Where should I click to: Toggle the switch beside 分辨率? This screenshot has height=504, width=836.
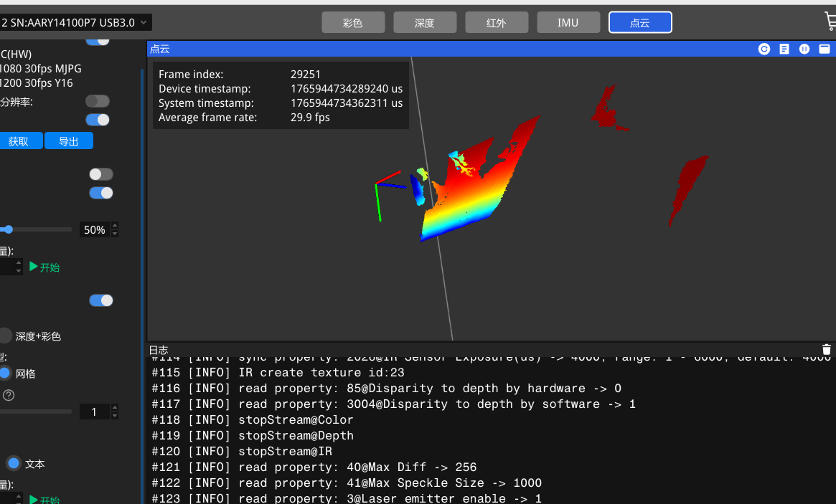98,101
